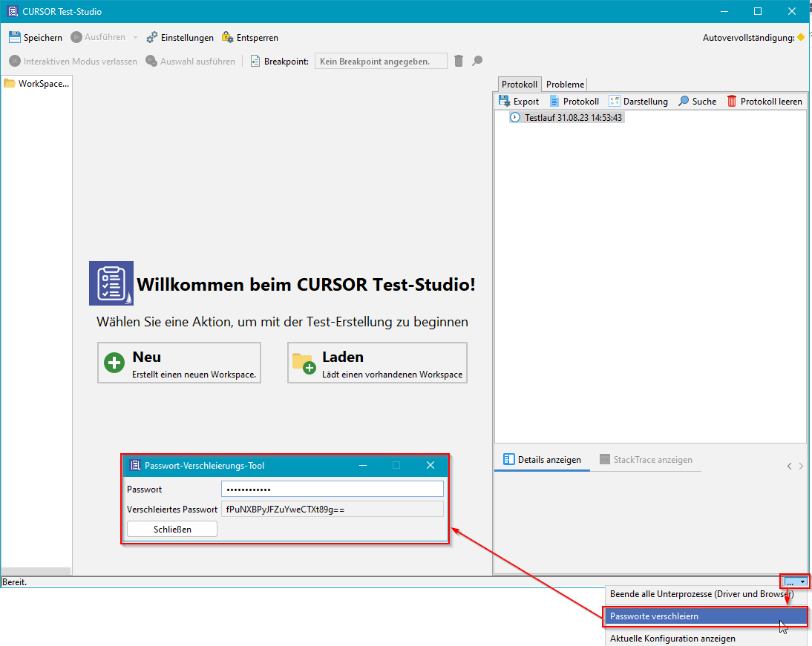Export the protocol with Export icon

[x=505, y=102]
